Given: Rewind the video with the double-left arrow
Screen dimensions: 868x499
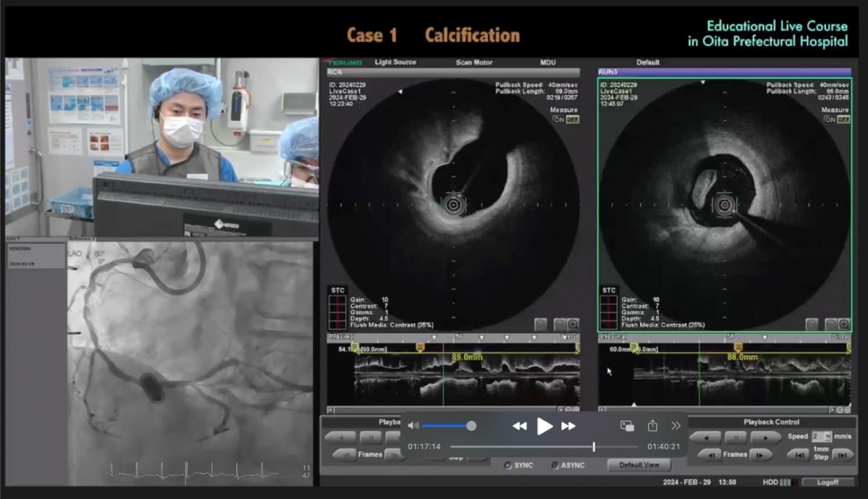Looking at the screenshot, I should tap(519, 426).
